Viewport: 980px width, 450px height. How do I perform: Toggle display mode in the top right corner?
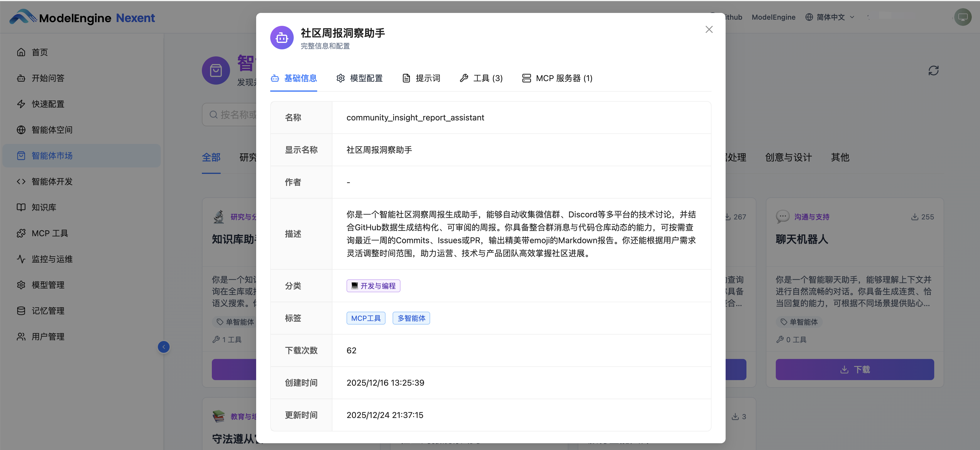(x=964, y=17)
